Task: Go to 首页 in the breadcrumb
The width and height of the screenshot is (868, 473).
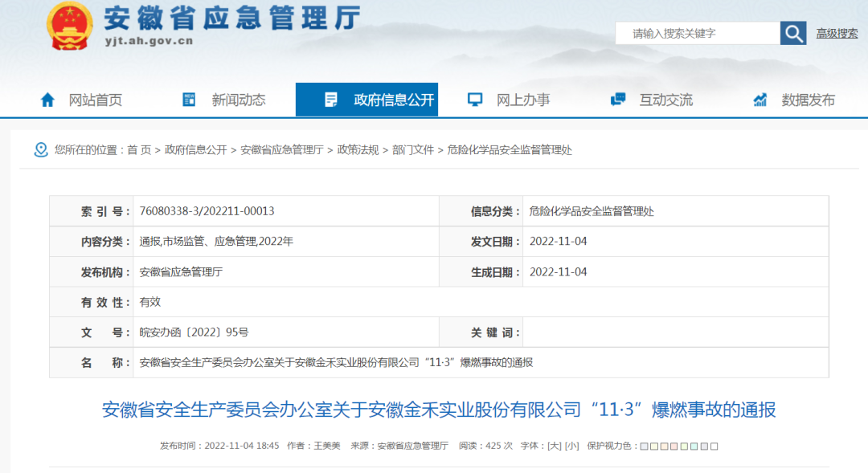Action: [138, 150]
